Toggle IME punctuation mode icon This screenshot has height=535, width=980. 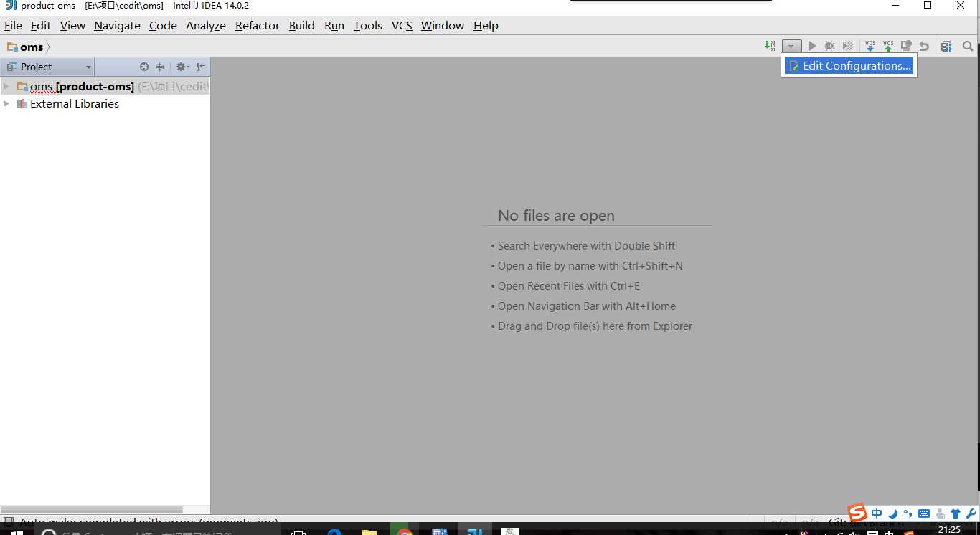pyautogui.click(x=908, y=513)
